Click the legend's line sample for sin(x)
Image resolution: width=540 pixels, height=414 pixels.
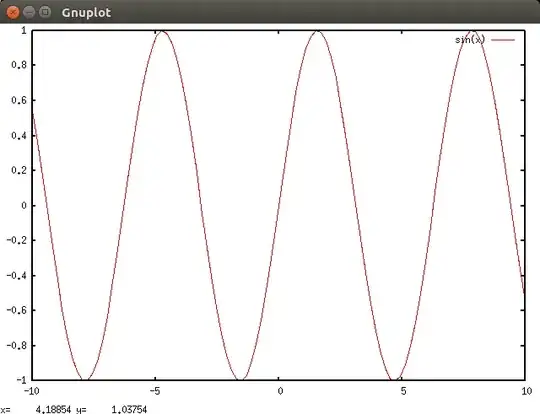(503, 40)
